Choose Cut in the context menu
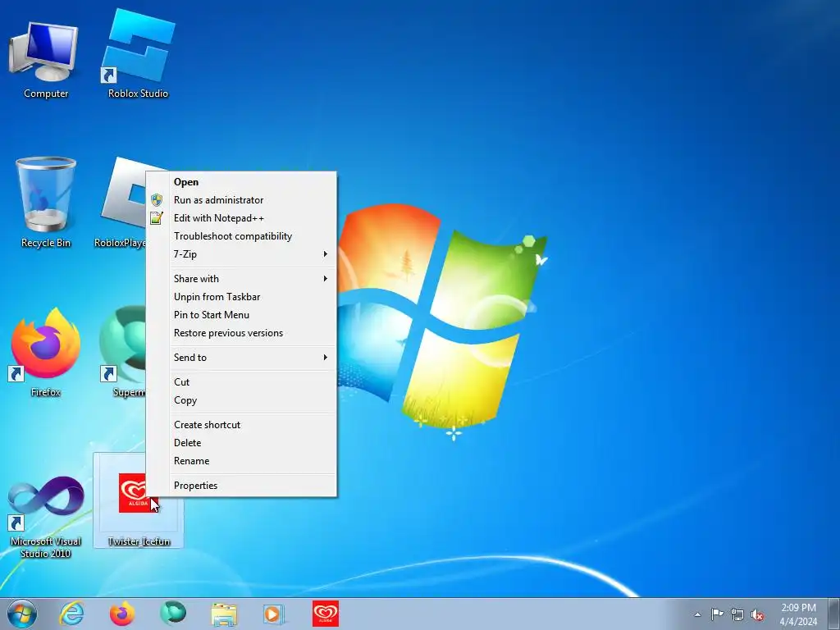Screen dimensions: 840x630 tap(242, 382)
